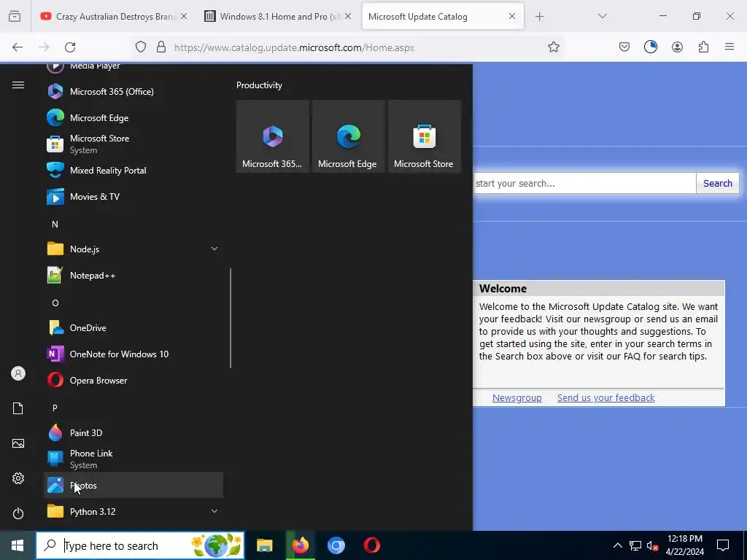
Task: Open Documents from Start sidebar
Action: [18, 408]
